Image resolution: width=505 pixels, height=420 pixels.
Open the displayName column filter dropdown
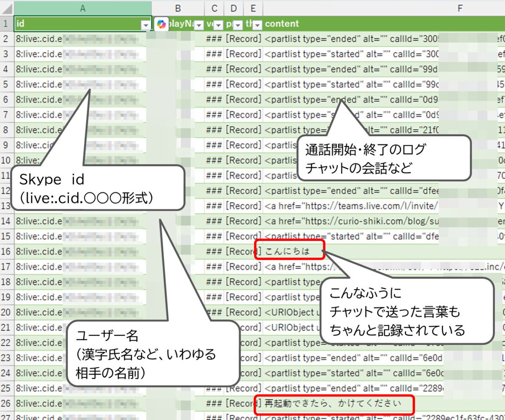pyautogui.click(x=199, y=25)
